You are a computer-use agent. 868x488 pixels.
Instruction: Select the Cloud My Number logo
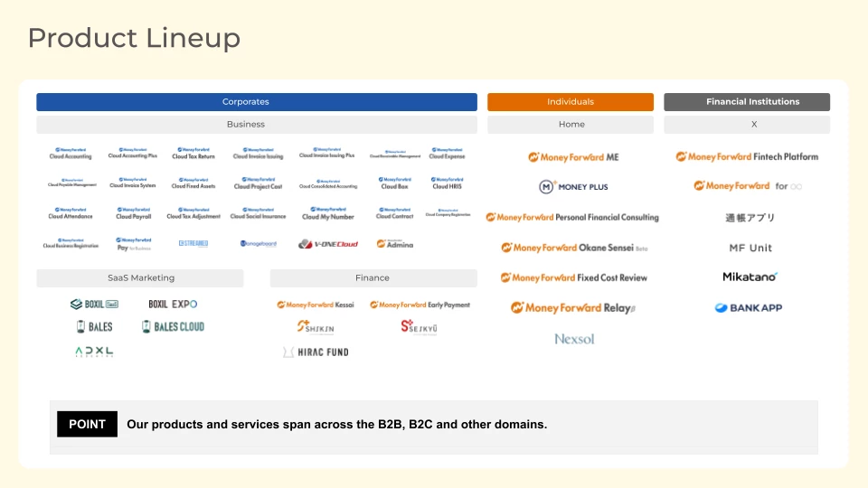point(328,213)
